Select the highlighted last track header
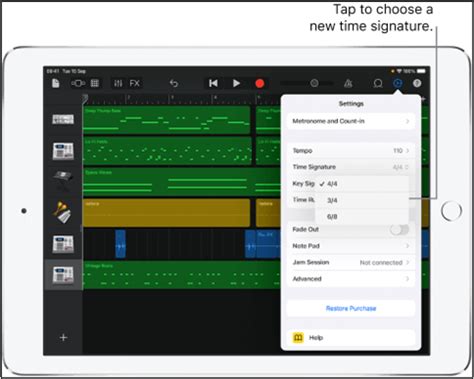This screenshot has height=379, width=474. click(x=63, y=275)
